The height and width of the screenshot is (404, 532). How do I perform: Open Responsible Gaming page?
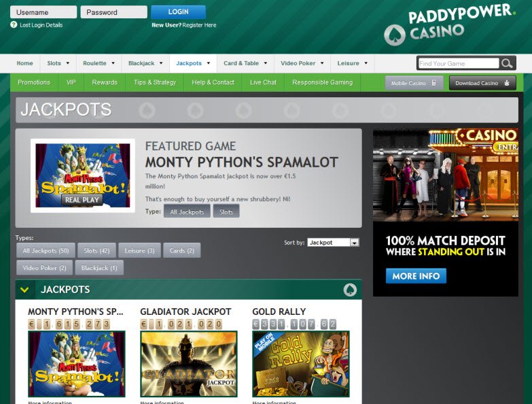(322, 82)
